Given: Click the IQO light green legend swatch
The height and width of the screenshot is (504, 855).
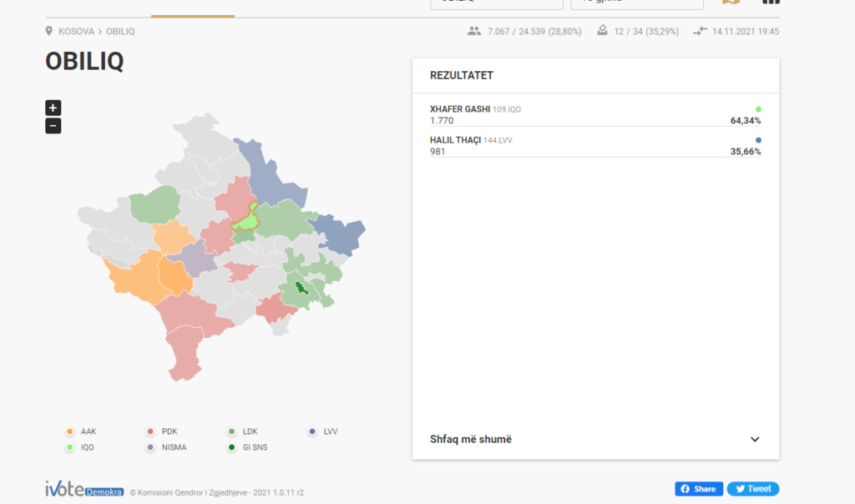Looking at the screenshot, I should tap(70, 447).
